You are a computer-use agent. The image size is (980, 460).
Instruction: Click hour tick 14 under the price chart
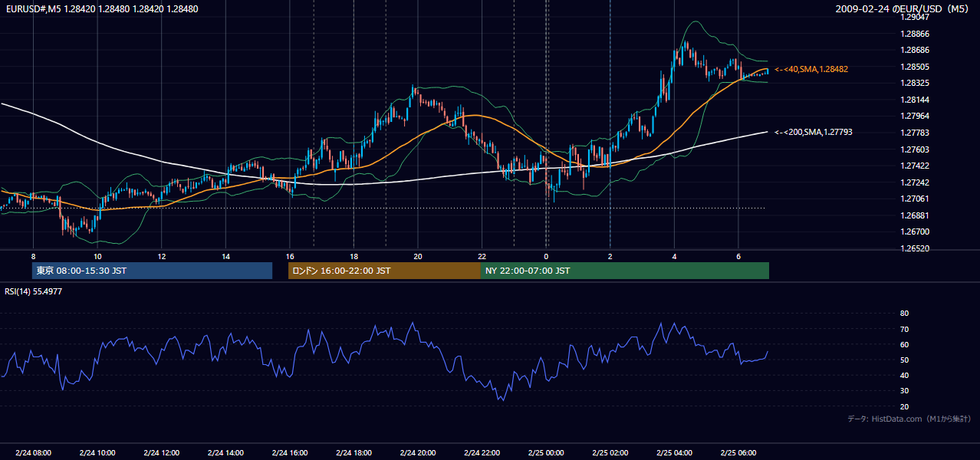tap(225, 256)
